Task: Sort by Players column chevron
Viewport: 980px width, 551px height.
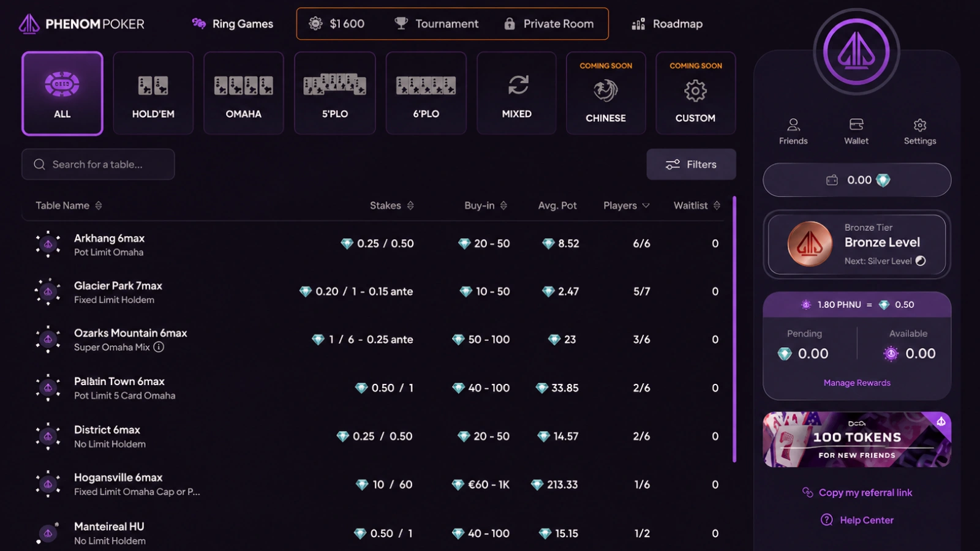Action: pos(646,206)
